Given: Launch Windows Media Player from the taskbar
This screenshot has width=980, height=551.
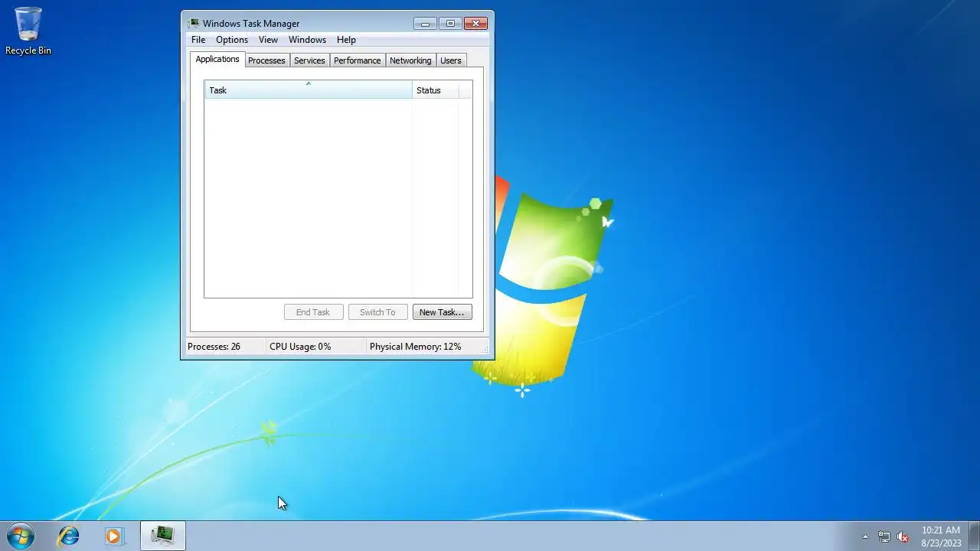Looking at the screenshot, I should pyautogui.click(x=115, y=536).
